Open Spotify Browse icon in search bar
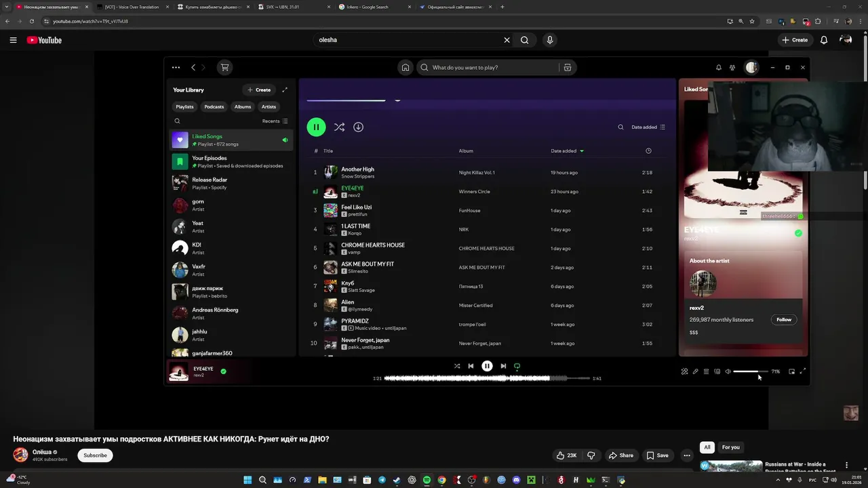This screenshot has height=488, width=868. click(x=568, y=67)
